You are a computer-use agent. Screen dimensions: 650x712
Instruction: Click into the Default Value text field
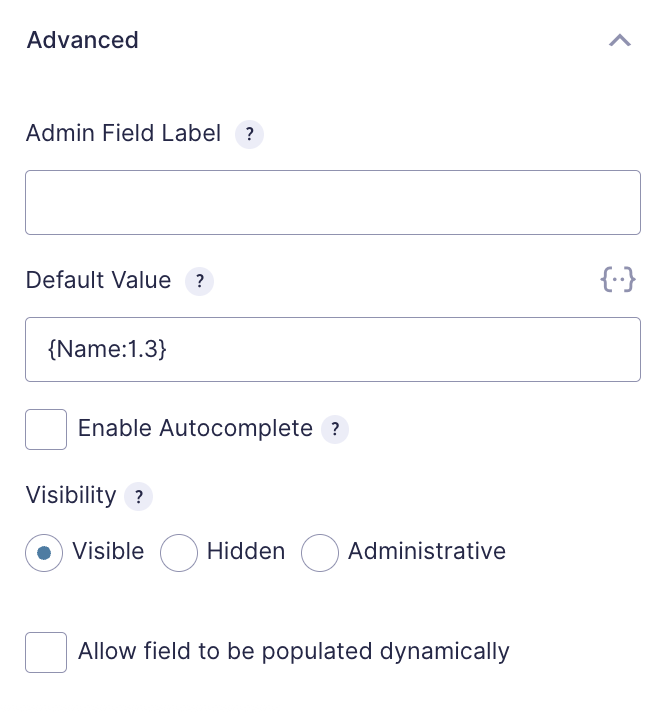click(333, 349)
